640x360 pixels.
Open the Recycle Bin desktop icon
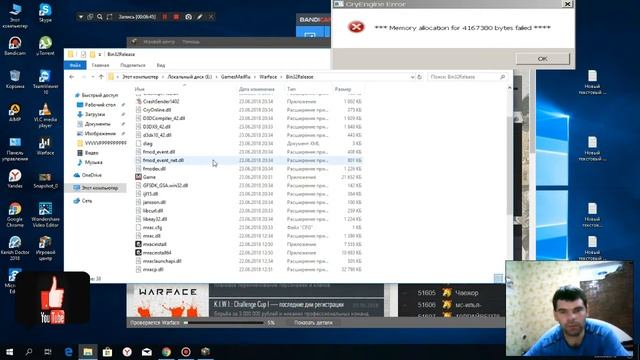coord(15,79)
